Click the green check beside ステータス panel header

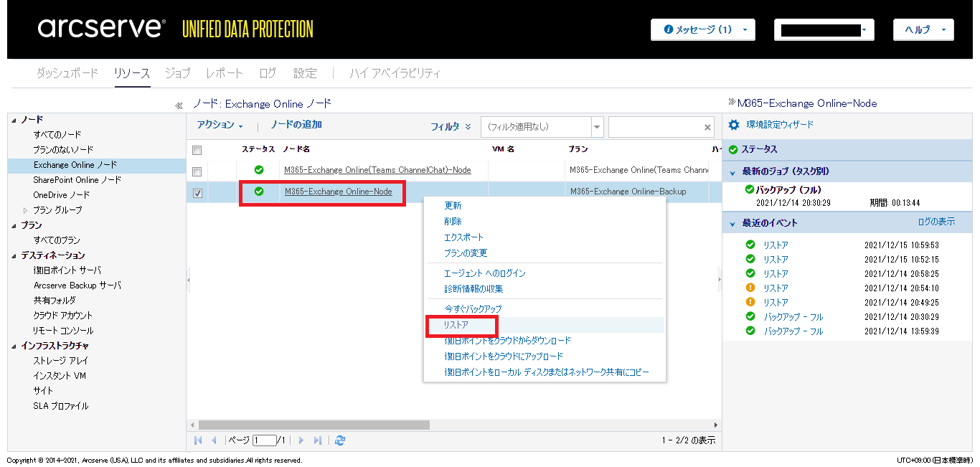(x=733, y=149)
